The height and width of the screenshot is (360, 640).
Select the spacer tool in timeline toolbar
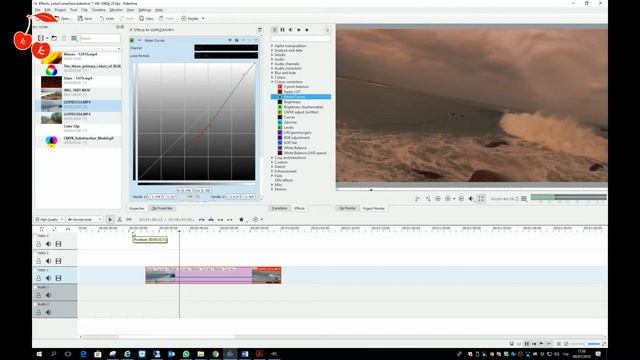[129, 220]
